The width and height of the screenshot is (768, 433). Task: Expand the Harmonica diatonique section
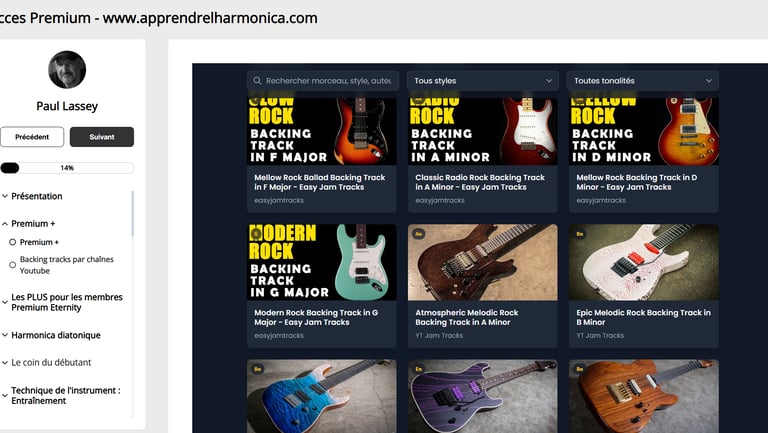(x=51, y=335)
